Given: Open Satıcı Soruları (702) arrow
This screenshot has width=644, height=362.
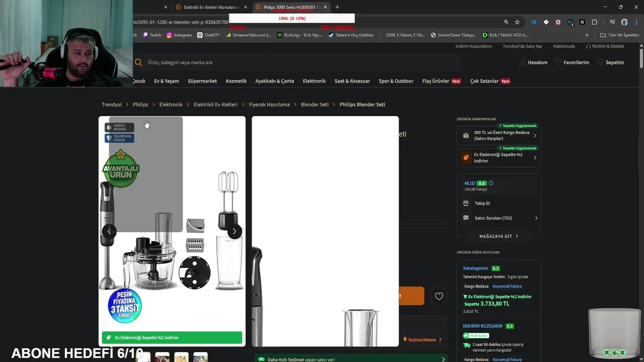Looking at the screenshot, I should [x=536, y=218].
